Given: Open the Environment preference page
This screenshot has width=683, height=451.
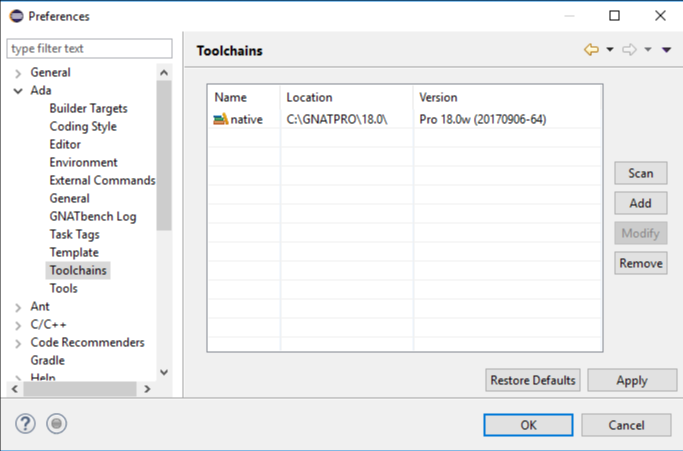Looking at the screenshot, I should (x=83, y=163).
